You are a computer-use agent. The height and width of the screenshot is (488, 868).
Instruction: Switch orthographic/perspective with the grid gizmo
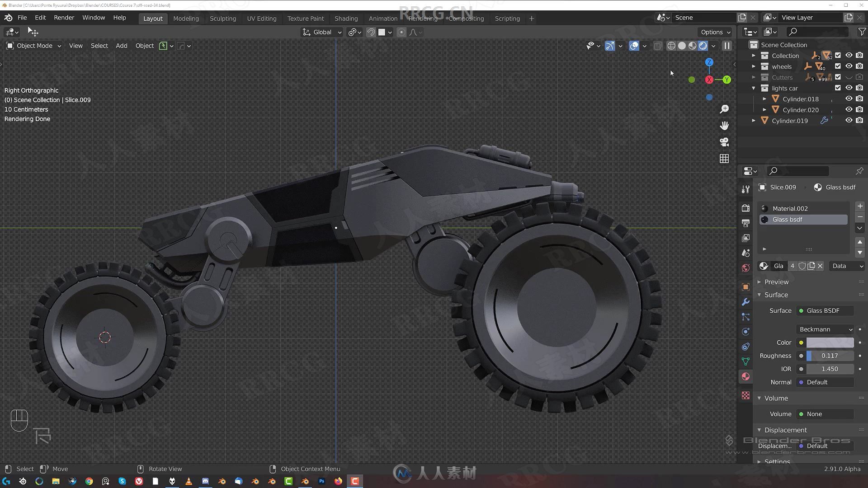(724, 159)
